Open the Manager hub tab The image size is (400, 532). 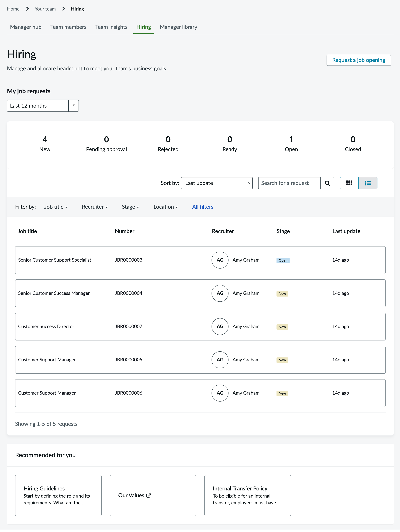26,27
